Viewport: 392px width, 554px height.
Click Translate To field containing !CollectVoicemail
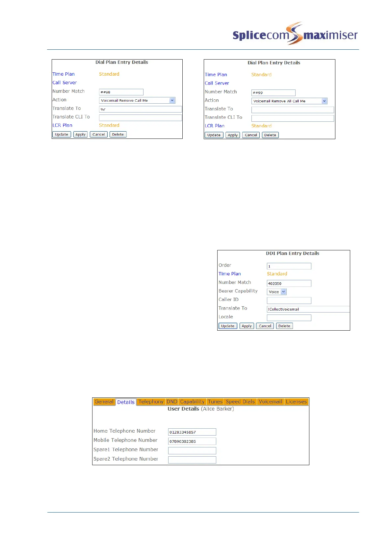coord(308,309)
